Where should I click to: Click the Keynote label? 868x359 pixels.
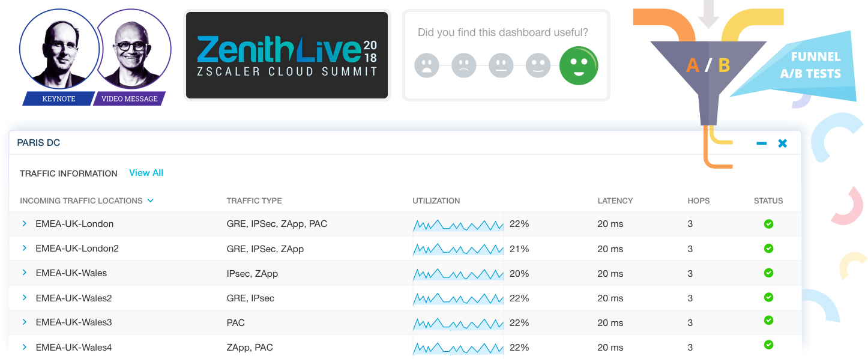[x=59, y=99]
